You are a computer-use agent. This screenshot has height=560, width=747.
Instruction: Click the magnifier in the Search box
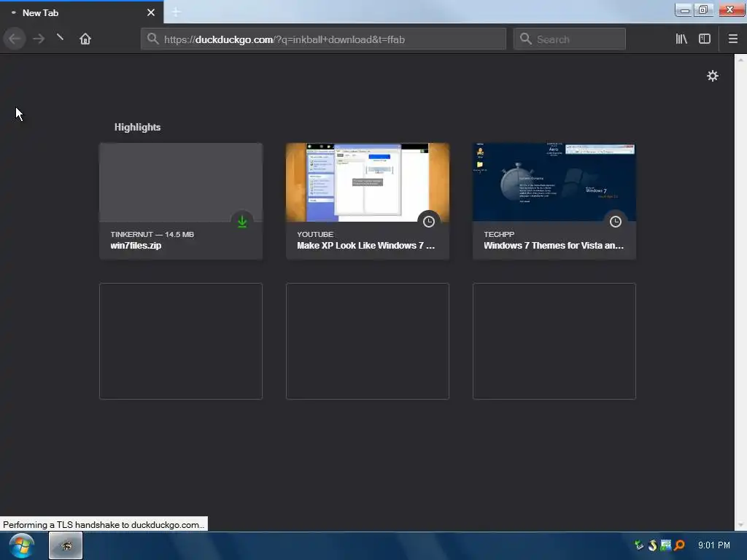[525, 39]
